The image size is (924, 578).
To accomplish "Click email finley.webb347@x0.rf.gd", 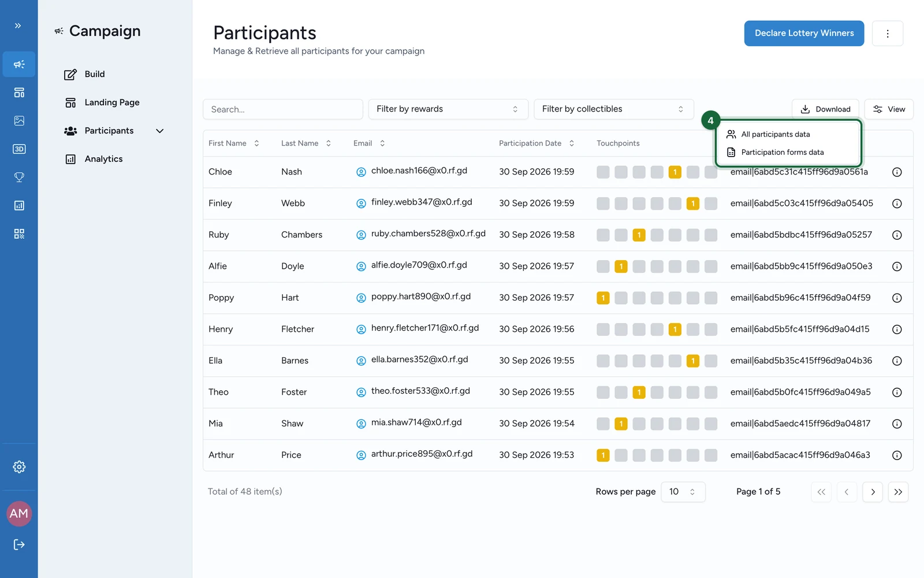I will [x=422, y=202].
